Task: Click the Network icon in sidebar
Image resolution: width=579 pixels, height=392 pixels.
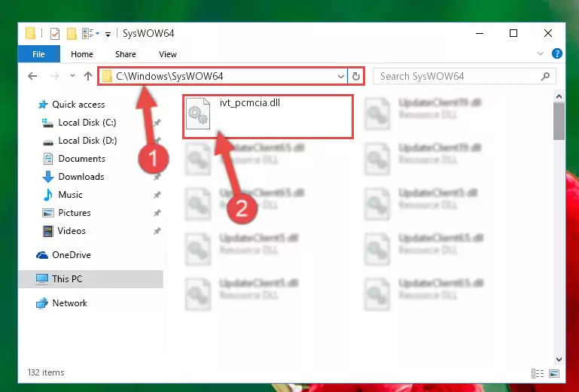Action: point(42,303)
